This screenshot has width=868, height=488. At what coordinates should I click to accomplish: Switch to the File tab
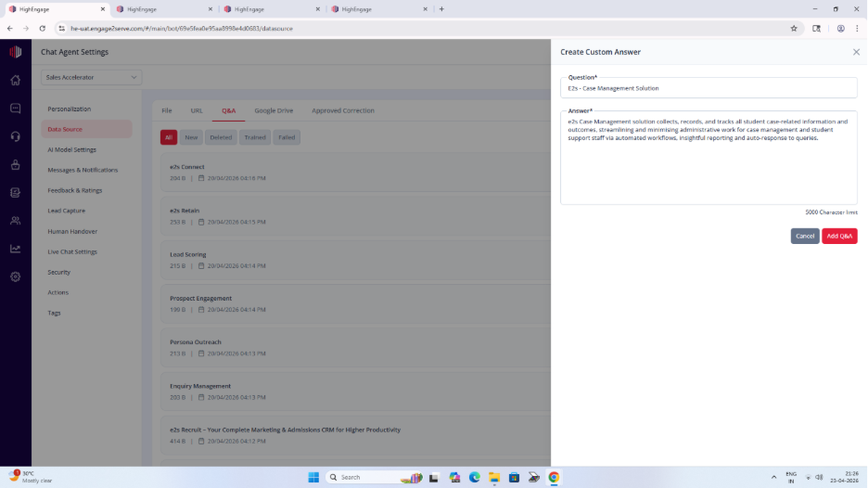(167, 110)
